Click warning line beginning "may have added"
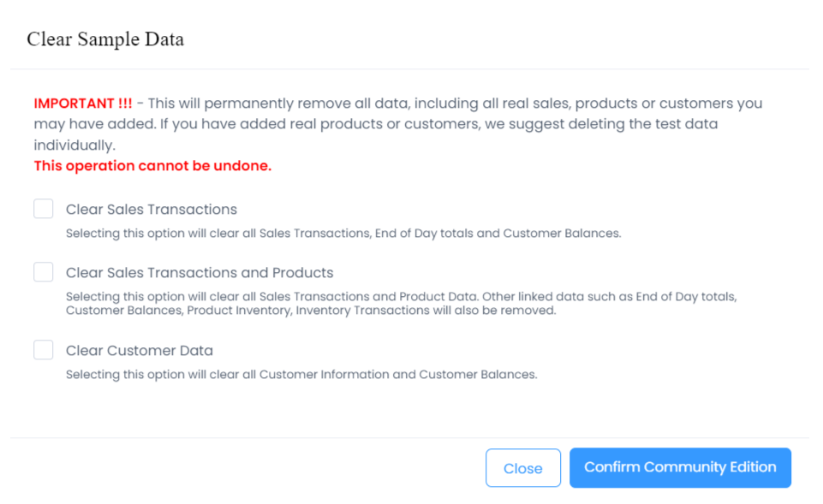The width and height of the screenshot is (823, 504). 375,125
